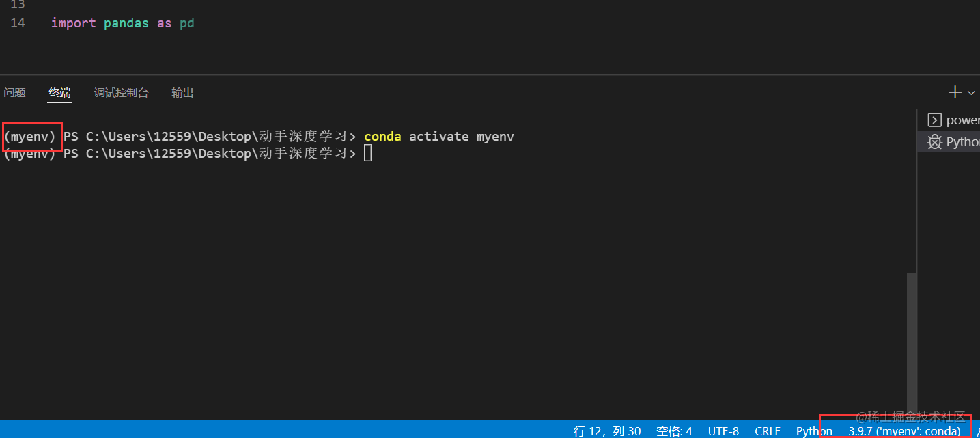Switch to the 问题 tab

pyautogui.click(x=14, y=92)
